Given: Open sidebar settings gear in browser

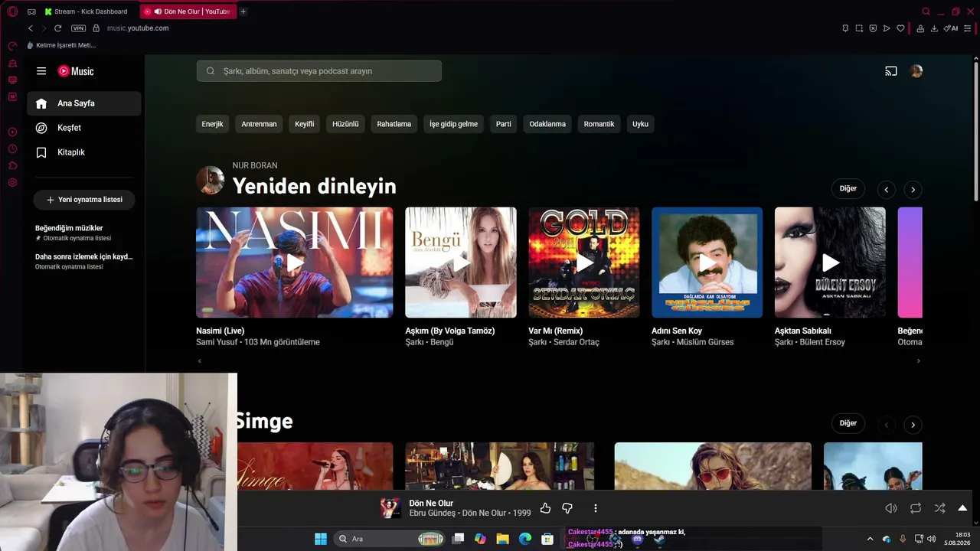Looking at the screenshot, I should 12,183.
